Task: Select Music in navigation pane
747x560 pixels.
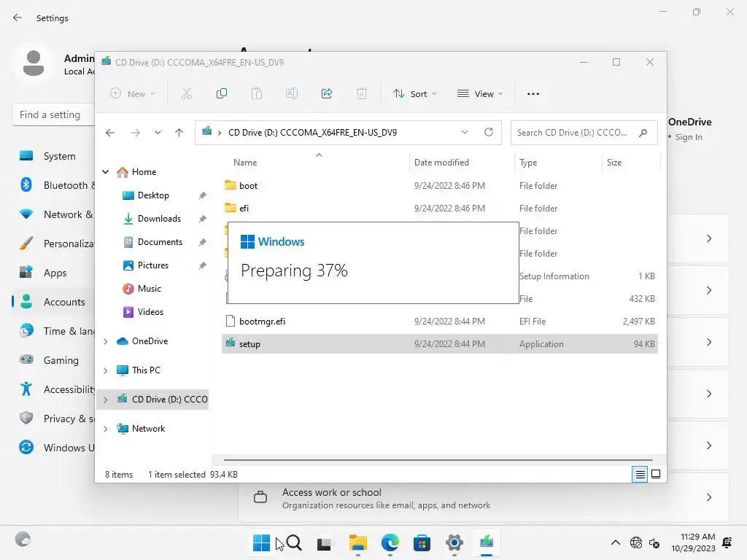Action: (x=149, y=289)
